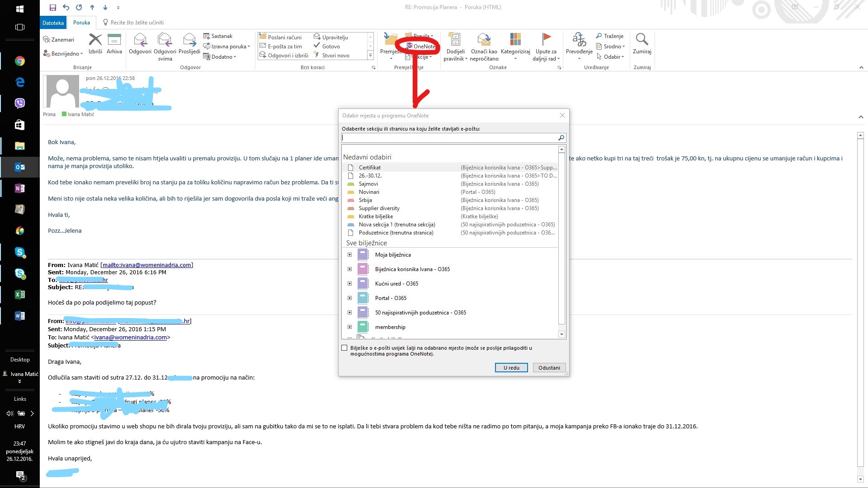Click the Odgovori reply icon

point(140,40)
